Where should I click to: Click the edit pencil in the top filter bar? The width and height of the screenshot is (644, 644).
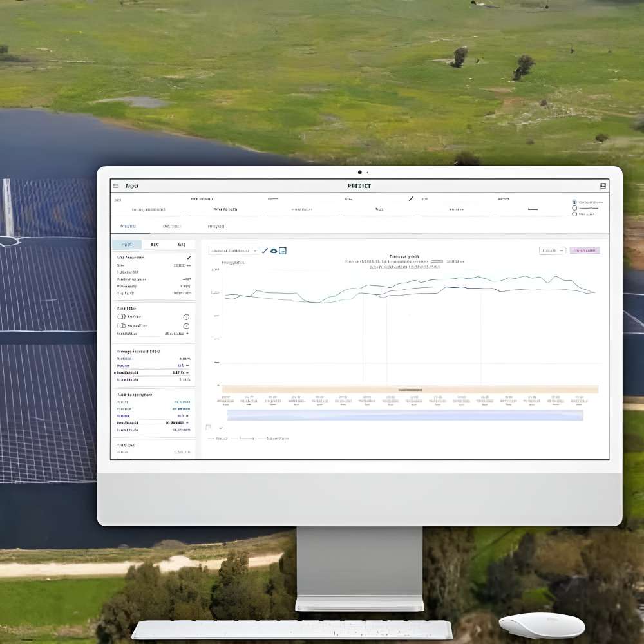click(x=412, y=199)
